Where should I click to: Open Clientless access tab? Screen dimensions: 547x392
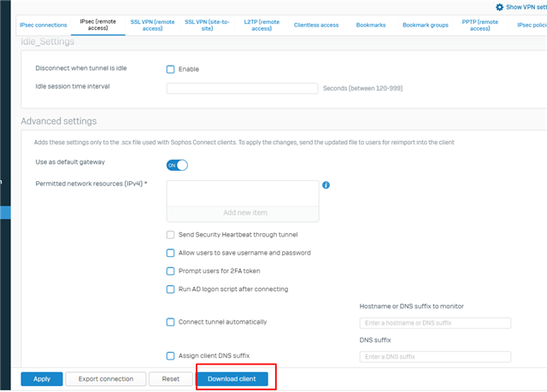pos(316,25)
